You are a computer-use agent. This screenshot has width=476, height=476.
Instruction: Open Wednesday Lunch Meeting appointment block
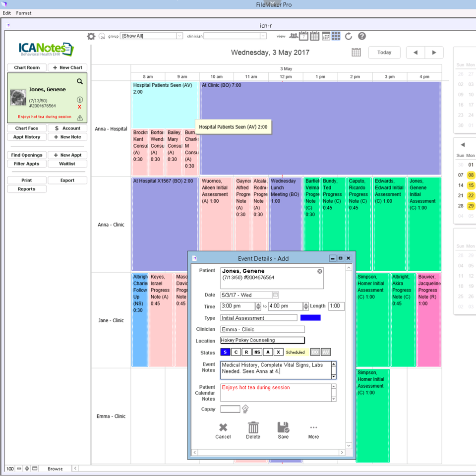[286, 214]
